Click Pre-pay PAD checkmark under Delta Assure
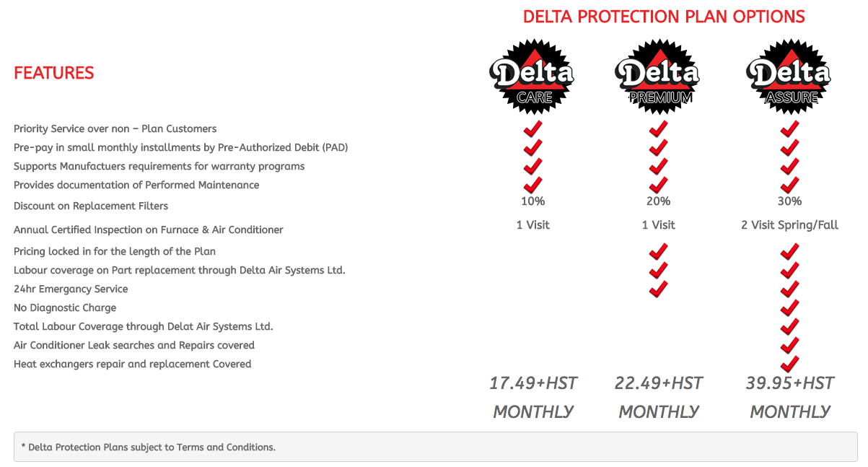This screenshot has height=467, width=868. coord(789,147)
